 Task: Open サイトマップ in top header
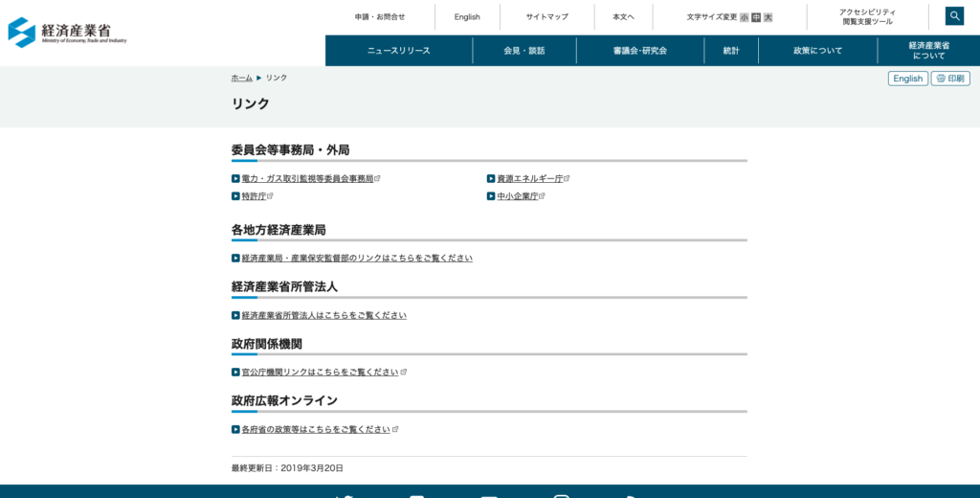[546, 17]
